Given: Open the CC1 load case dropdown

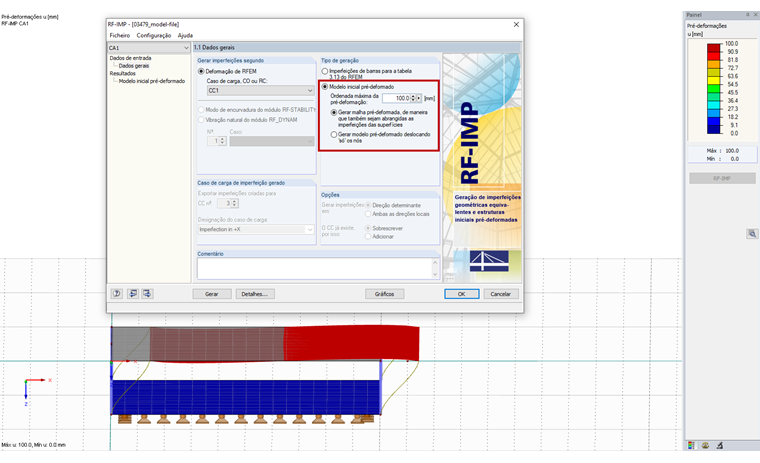Looking at the screenshot, I should tap(261, 91).
